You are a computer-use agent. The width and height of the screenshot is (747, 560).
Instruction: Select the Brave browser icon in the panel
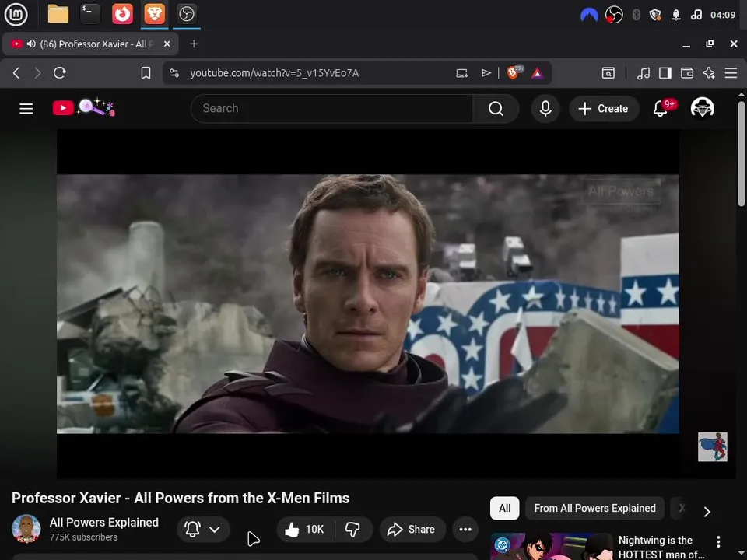coord(155,14)
